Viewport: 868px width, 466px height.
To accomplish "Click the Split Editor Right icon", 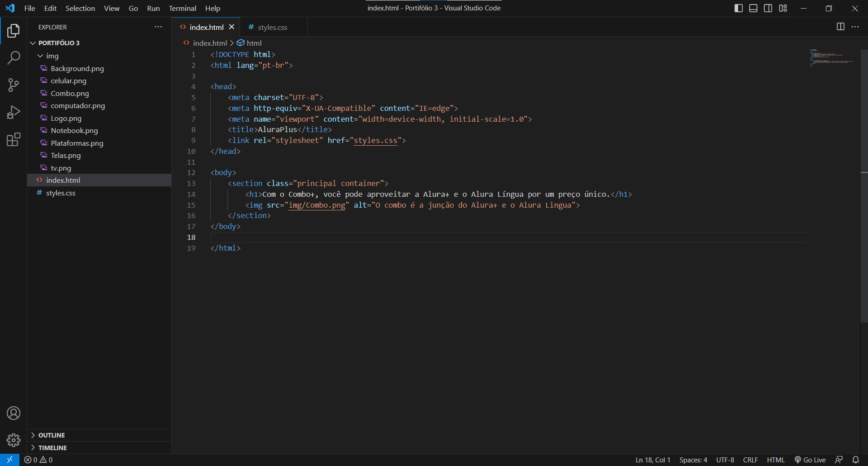I will coord(840,27).
